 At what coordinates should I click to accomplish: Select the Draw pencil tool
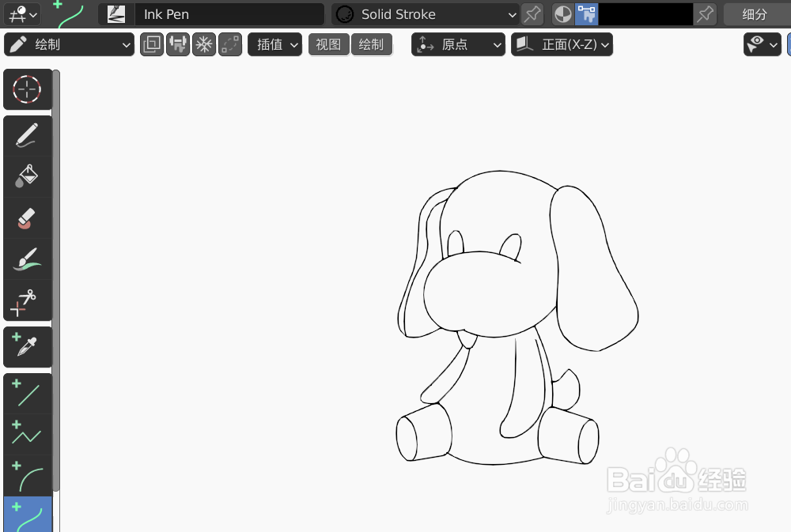click(26, 134)
